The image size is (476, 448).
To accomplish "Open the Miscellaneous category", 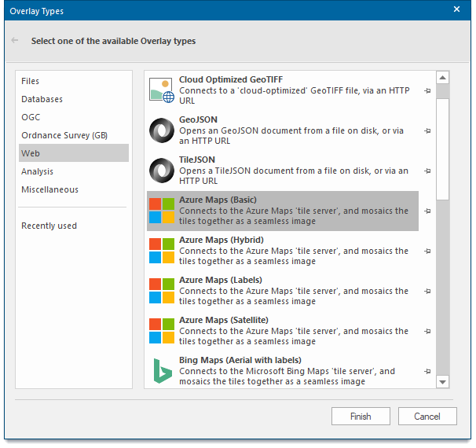I will pyautogui.click(x=74, y=189).
